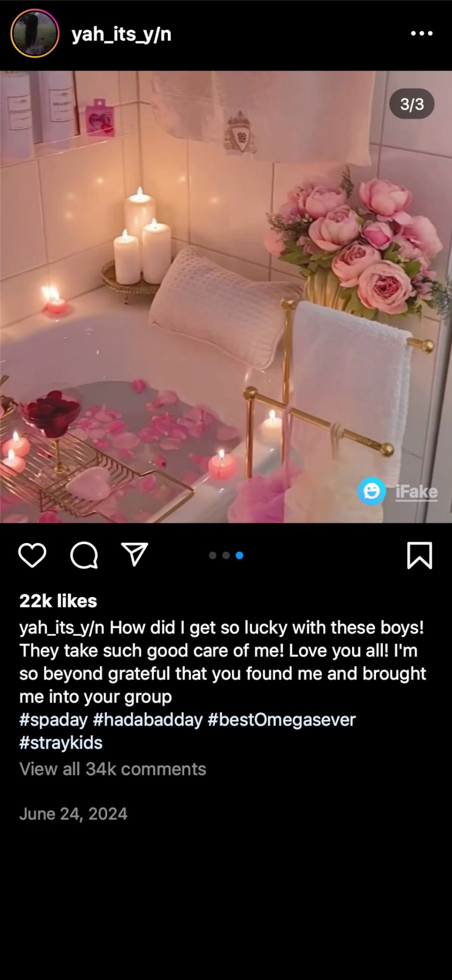View the 22k likes list
The image size is (452, 980).
tap(58, 601)
